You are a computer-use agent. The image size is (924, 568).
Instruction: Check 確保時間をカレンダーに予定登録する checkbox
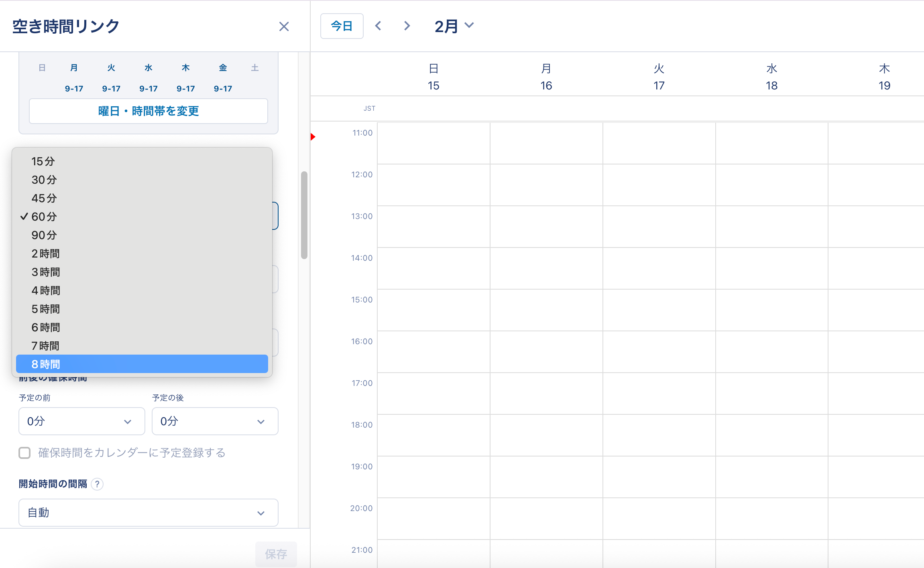pyautogui.click(x=25, y=453)
